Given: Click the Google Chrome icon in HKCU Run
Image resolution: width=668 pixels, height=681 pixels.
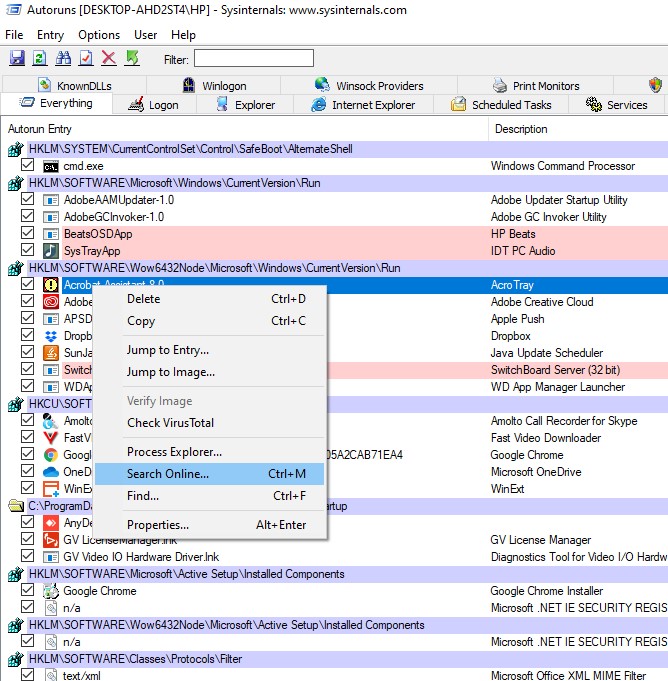Looking at the screenshot, I should (x=51, y=455).
